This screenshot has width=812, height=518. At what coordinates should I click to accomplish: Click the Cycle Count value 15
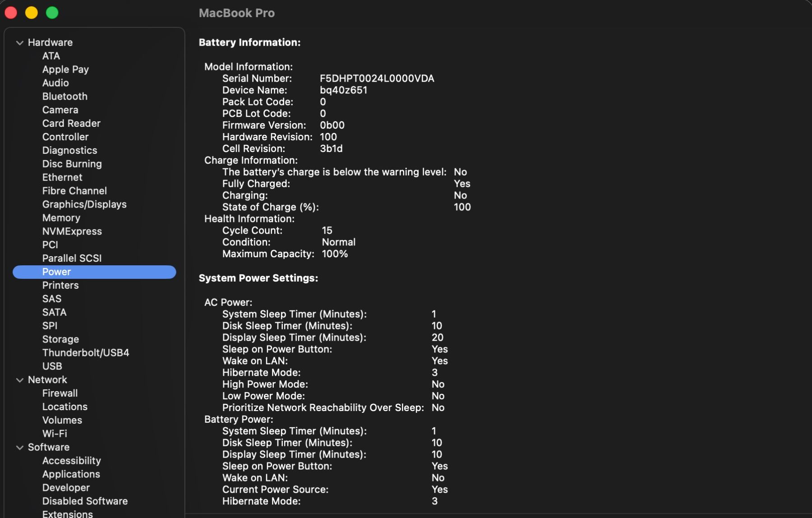(327, 231)
